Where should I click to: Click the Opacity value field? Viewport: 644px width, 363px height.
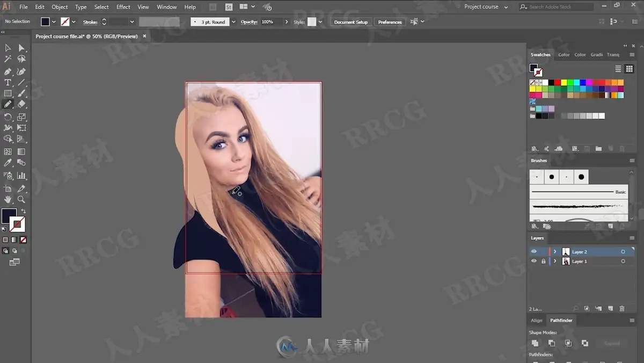click(270, 22)
